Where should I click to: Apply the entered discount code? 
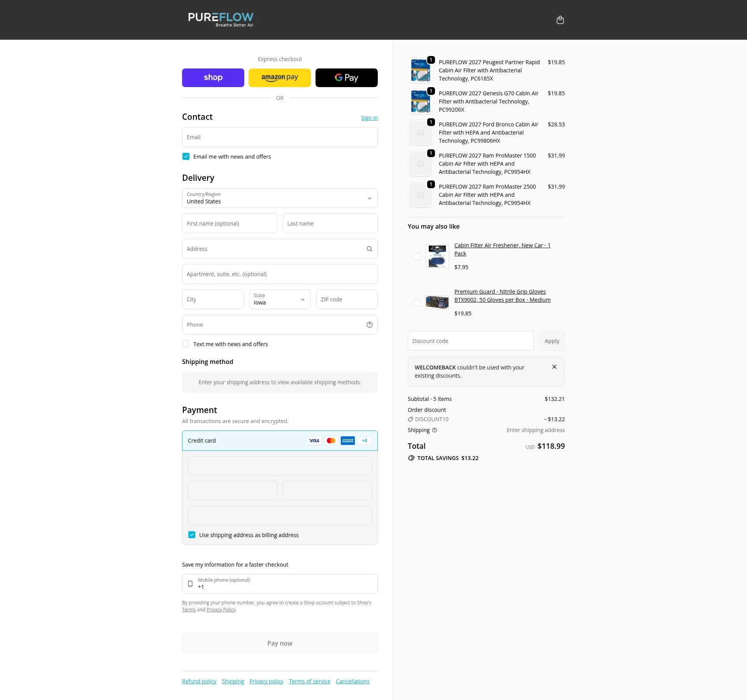[x=551, y=341]
